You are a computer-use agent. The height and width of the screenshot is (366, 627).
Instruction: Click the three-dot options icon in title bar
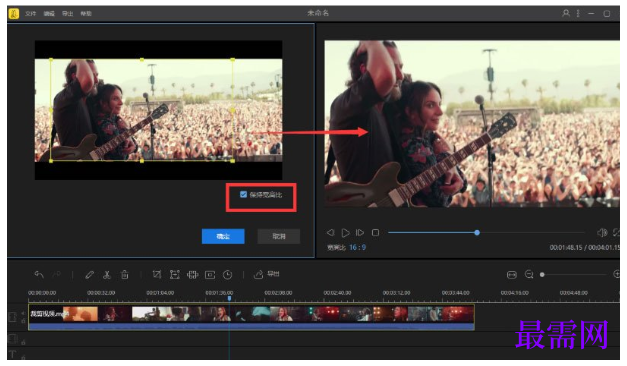click(x=578, y=13)
